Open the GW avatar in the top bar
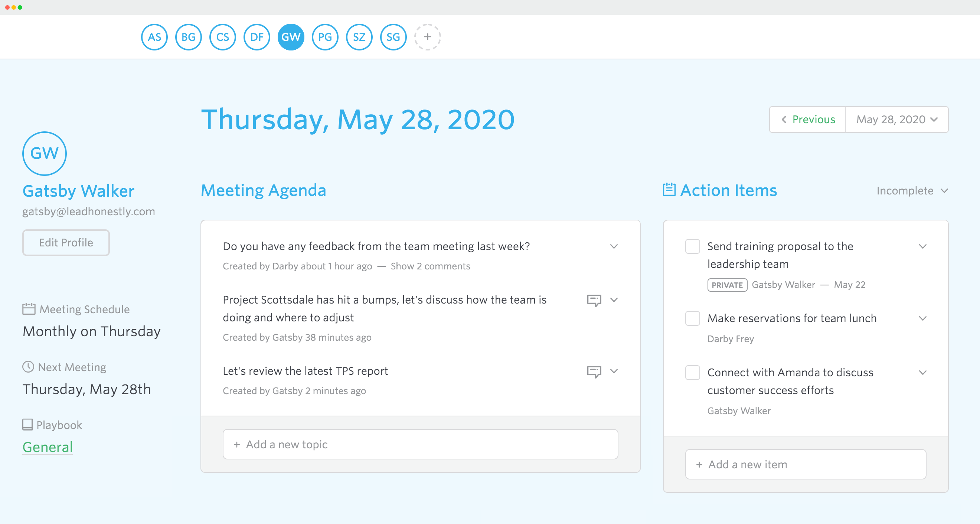 (x=291, y=37)
